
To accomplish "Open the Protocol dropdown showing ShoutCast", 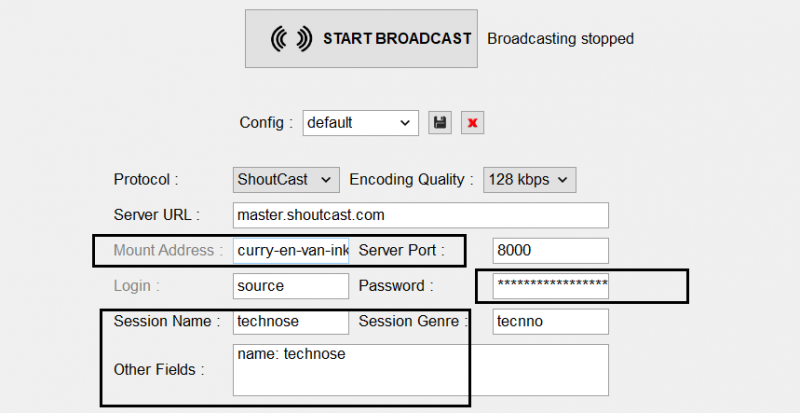I will coord(286,180).
